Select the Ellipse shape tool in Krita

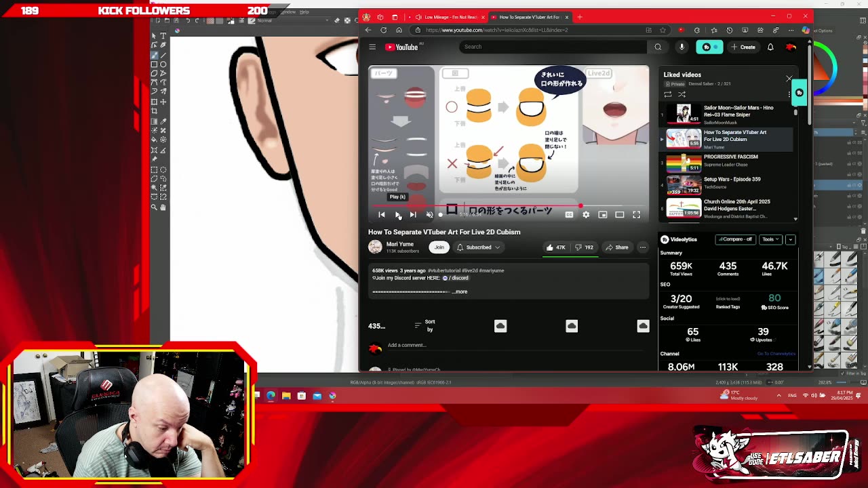163,64
